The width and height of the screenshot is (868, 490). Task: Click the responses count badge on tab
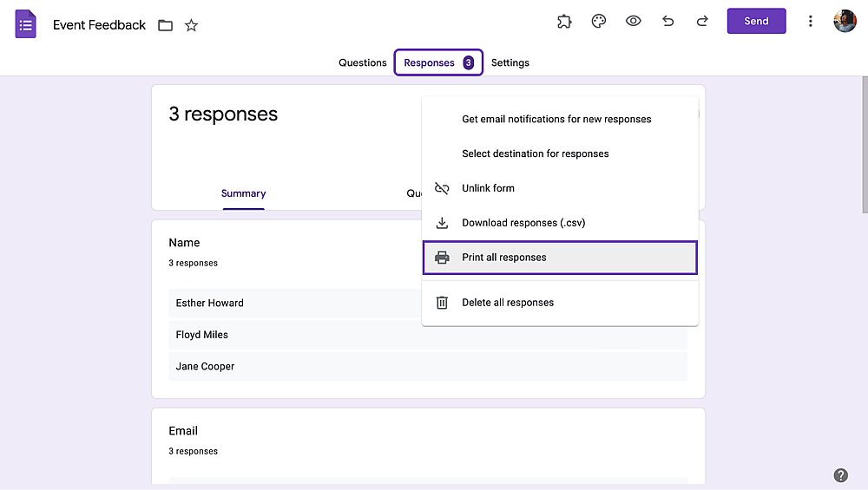coord(469,62)
